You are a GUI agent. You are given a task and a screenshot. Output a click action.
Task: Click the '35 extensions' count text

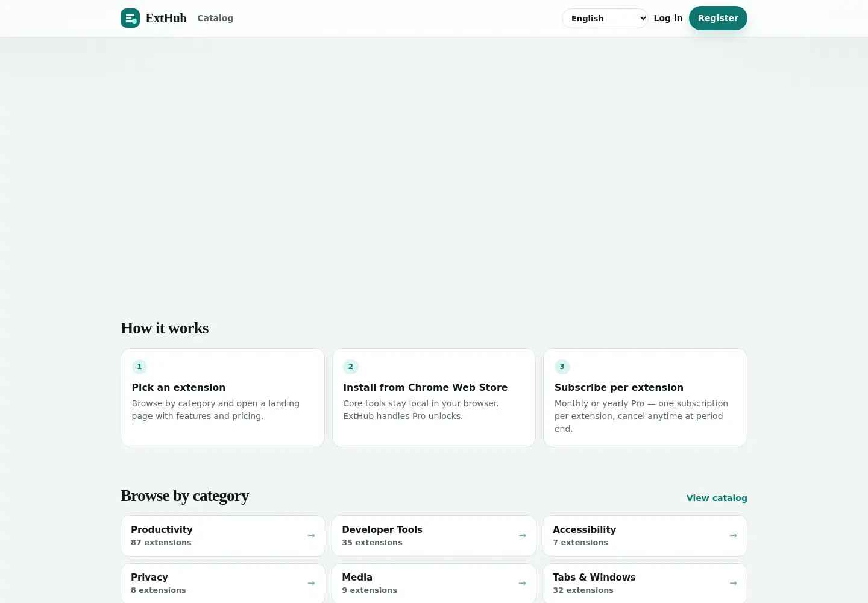point(372,543)
